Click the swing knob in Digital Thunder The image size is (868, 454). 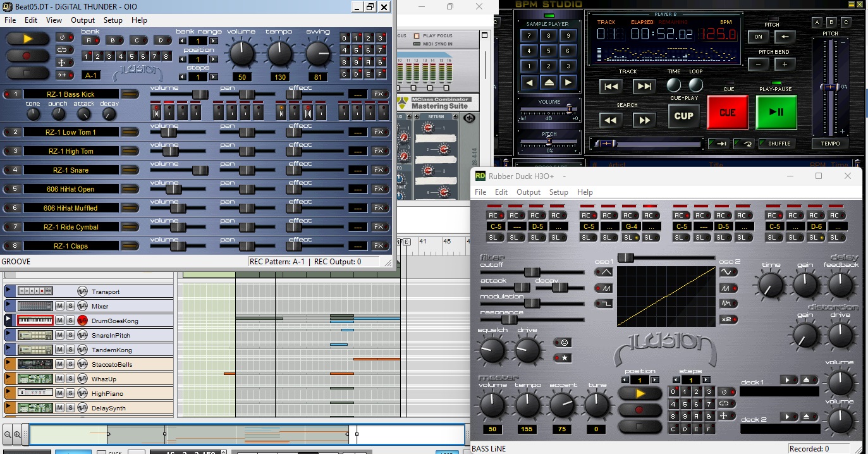(318, 54)
